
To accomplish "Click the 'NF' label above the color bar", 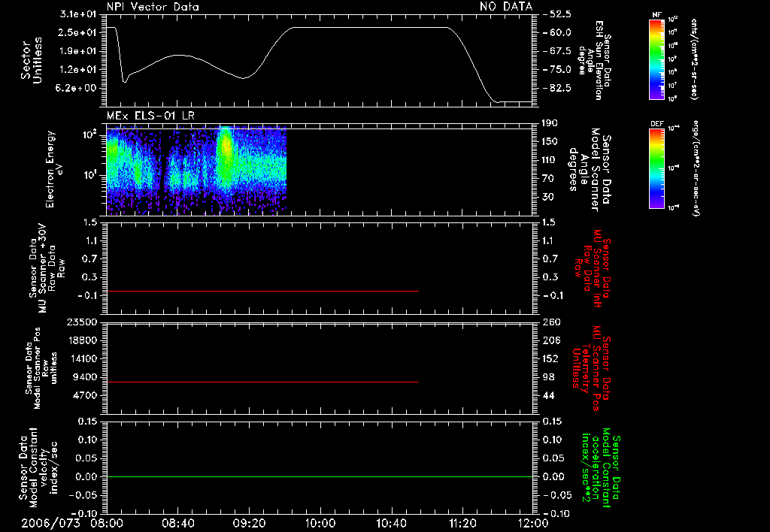I will pyautogui.click(x=657, y=15).
